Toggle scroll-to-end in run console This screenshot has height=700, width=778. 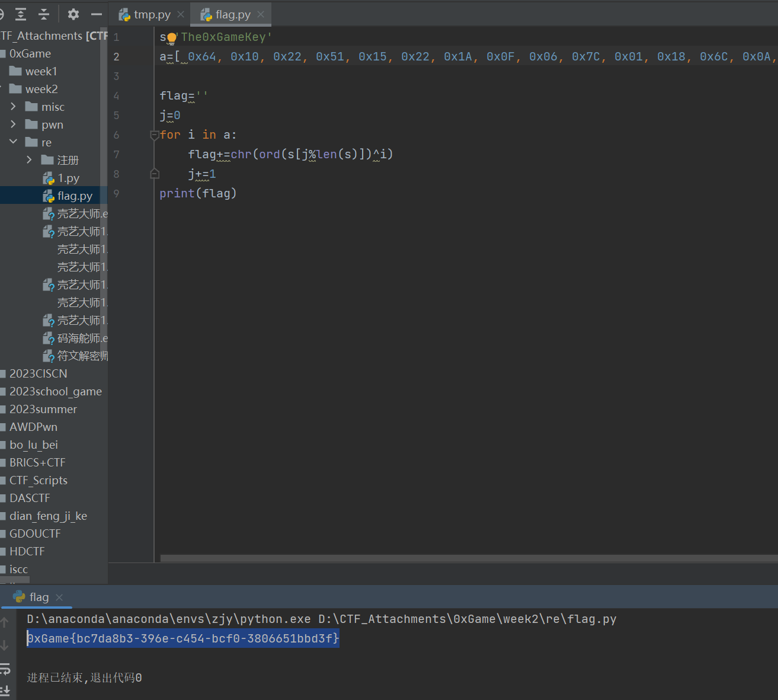[x=5, y=690]
